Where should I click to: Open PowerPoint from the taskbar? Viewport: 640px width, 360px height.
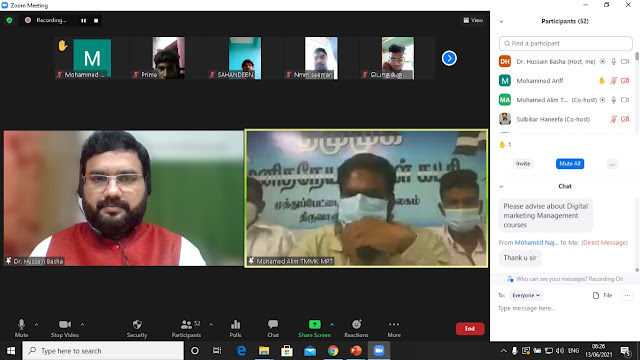[356, 351]
